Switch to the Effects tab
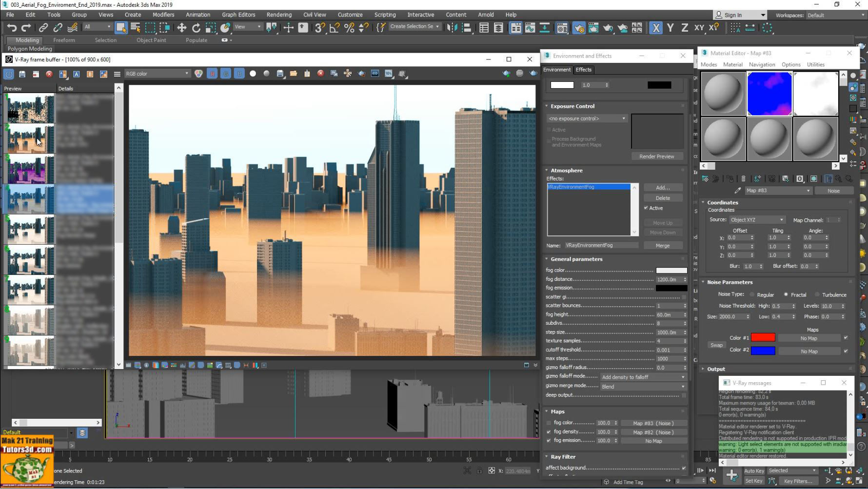The height and width of the screenshot is (489, 868). pyautogui.click(x=583, y=70)
